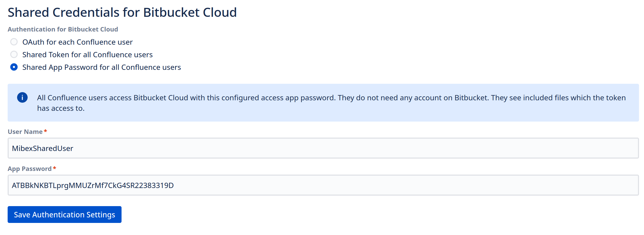The width and height of the screenshot is (644, 235).
Task: Select the Shared App Password radio button
Action: (14, 67)
